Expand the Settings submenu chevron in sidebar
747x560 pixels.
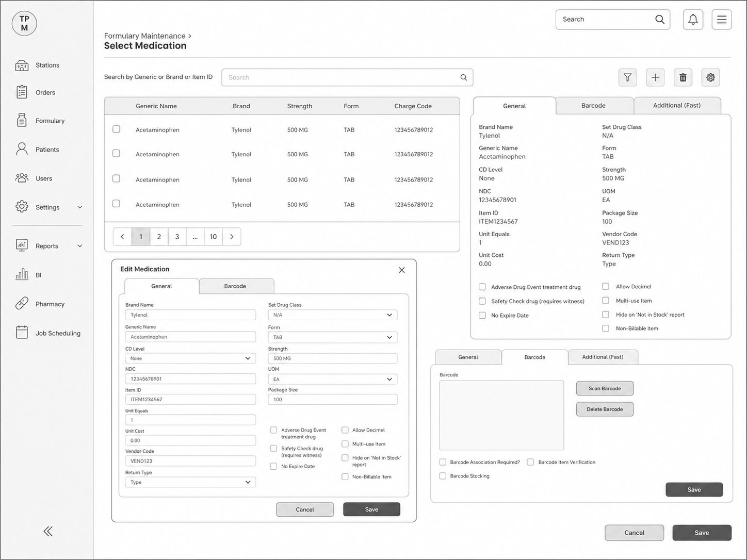[80, 207]
